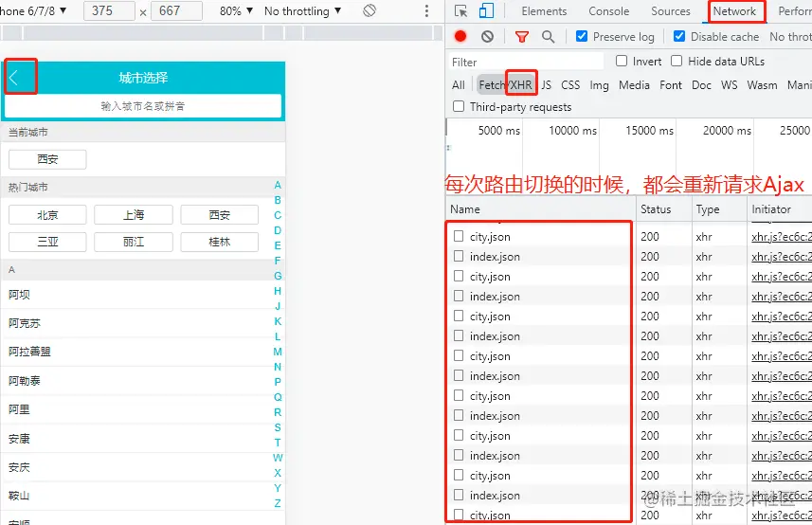Open the device model dropdown
Viewport: 812px width, 525px height.
pos(34,10)
